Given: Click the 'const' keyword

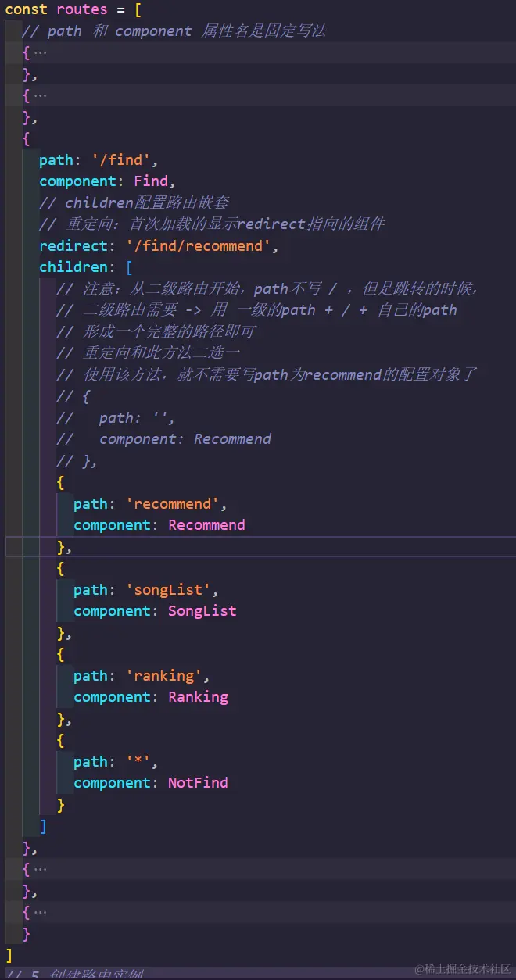Looking at the screenshot, I should click(27, 10).
